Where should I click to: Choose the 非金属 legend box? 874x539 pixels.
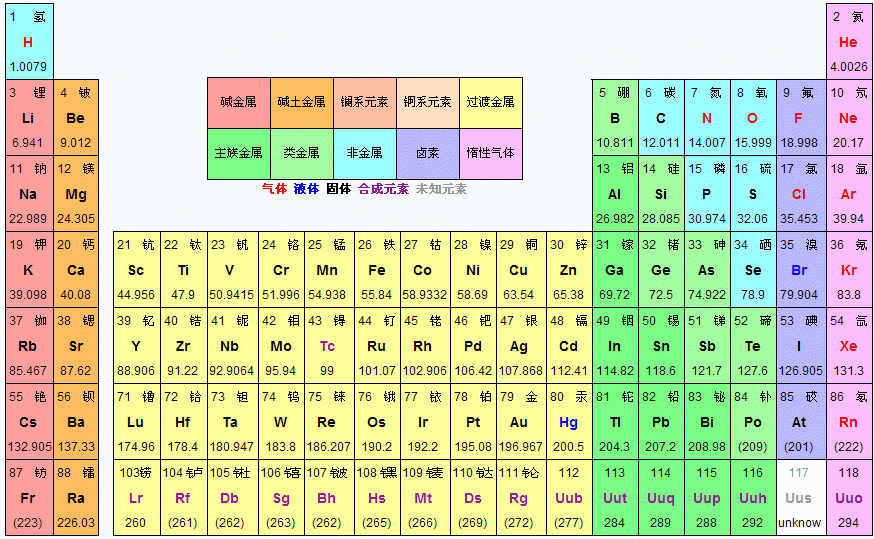(365, 154)
